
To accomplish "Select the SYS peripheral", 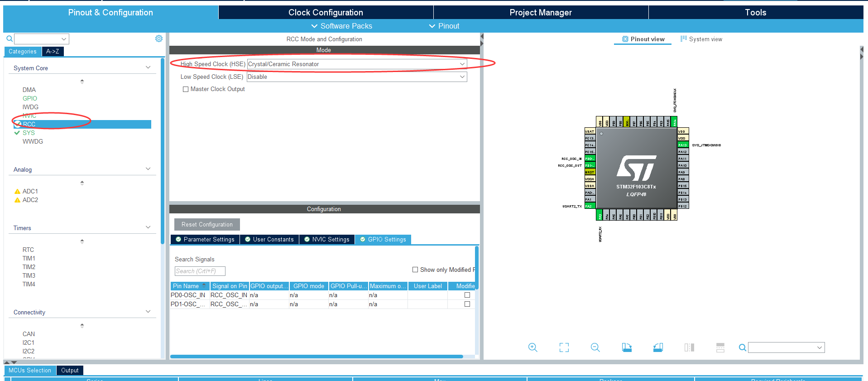I will pyautogui.click(x=29, y=133).
